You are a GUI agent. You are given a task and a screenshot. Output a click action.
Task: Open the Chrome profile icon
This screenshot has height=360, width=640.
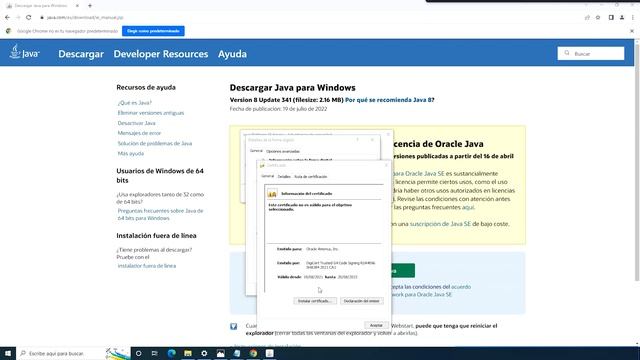click(622, 18)
